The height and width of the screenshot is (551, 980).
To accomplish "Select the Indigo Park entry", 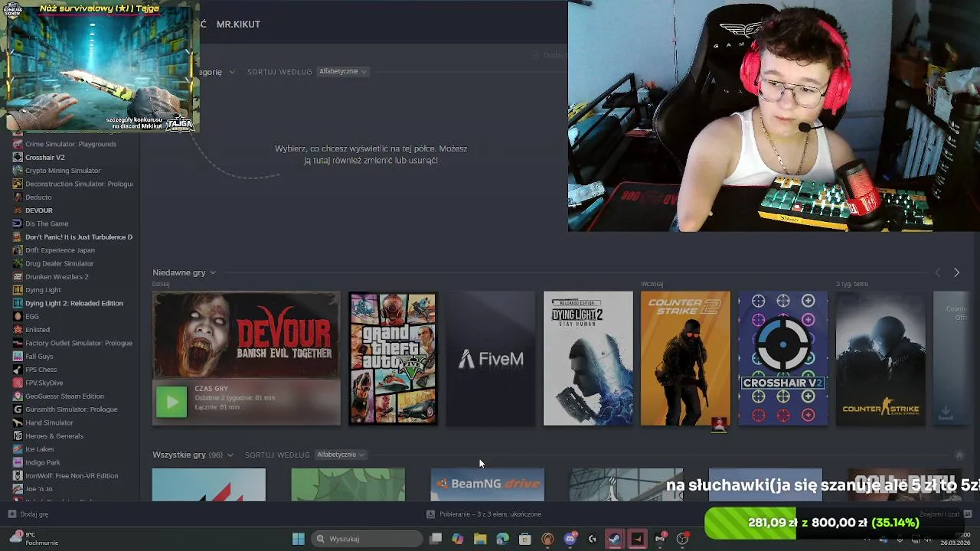I will [43, 462].
